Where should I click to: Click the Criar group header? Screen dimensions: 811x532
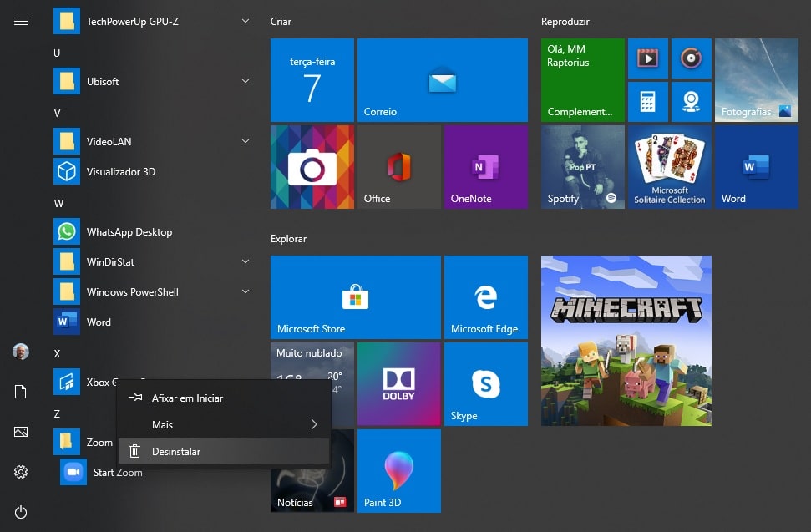point(281,22)
